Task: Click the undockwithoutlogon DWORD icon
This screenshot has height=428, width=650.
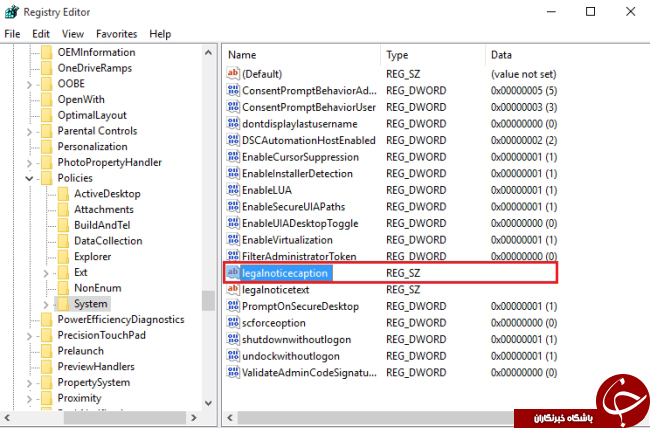Action: click(x=233, y=355)
